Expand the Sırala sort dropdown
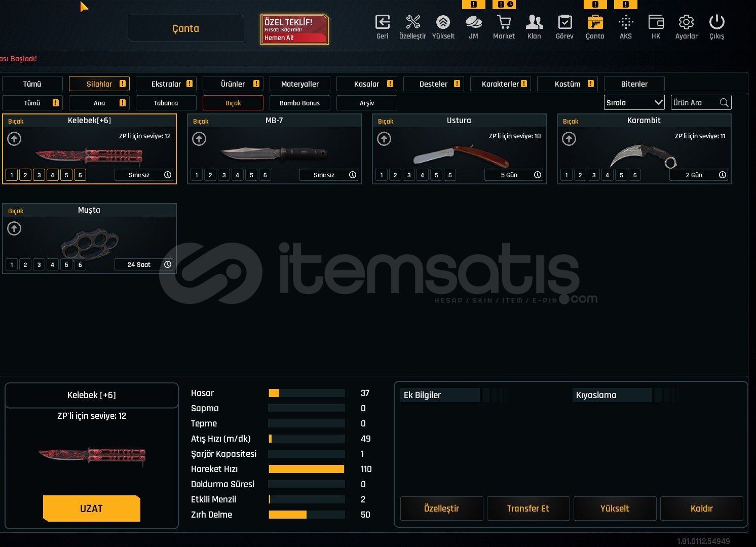Screen dimensions: 756x547 pyautogui.click(x=634, y=103)
